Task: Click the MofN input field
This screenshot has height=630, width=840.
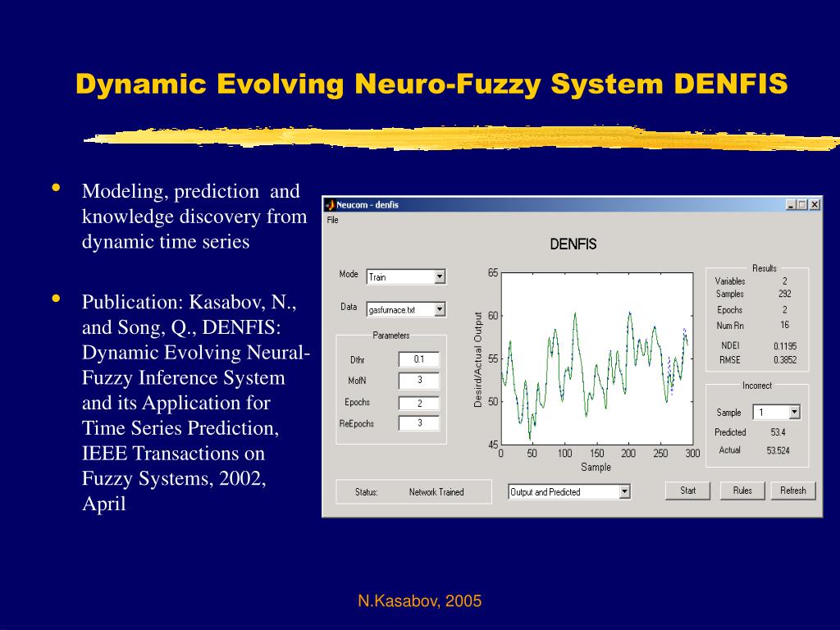Action: click(x=419, y=380)
